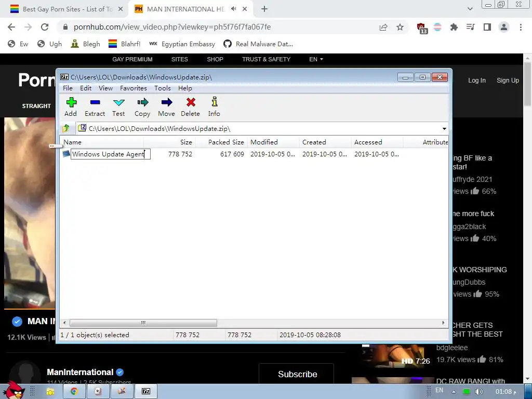Viewport: 532px width, 399px height.
Task: Open the Favorites menu
Action: [x=134, y=88]
